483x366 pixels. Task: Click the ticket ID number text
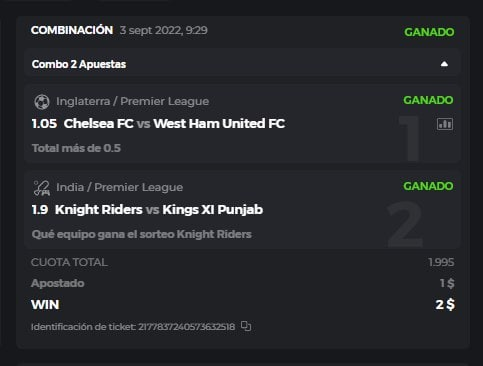[x=186, y=327]
